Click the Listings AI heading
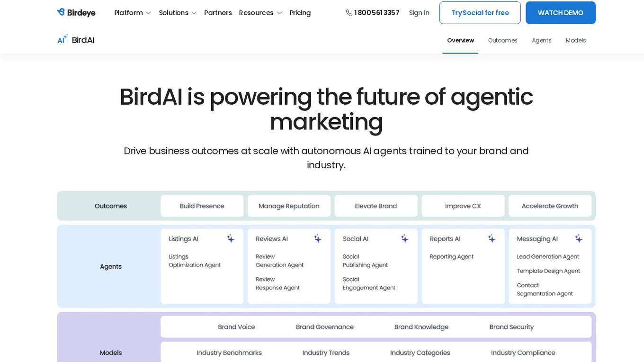644x362 pixels. (x=184, y=239)
